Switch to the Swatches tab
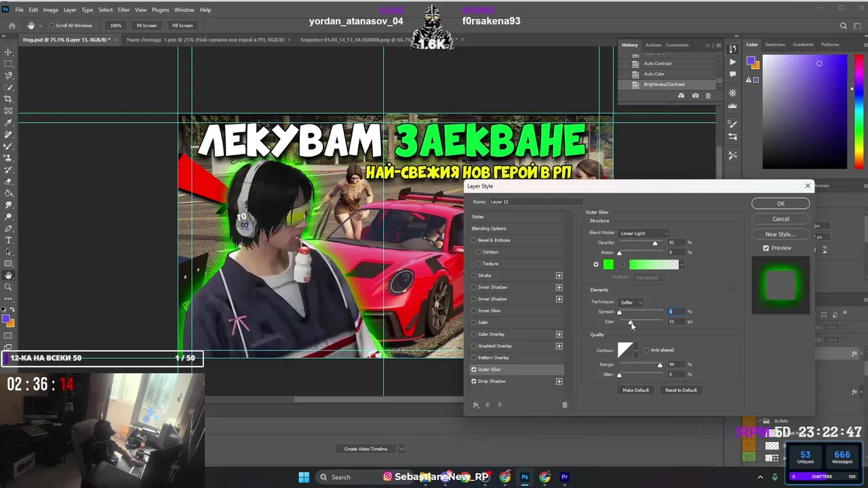 pos(775,45)
